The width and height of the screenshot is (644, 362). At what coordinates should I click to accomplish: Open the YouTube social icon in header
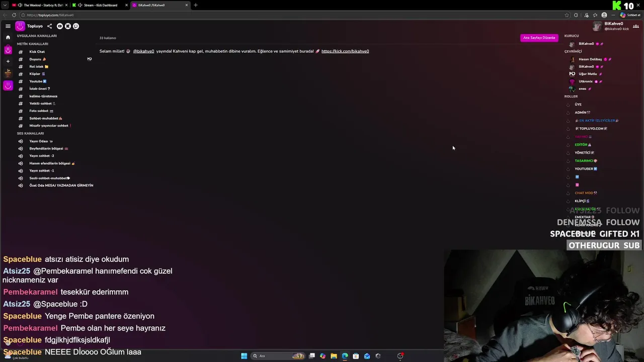pyautogui.click(x=60, y=26)
